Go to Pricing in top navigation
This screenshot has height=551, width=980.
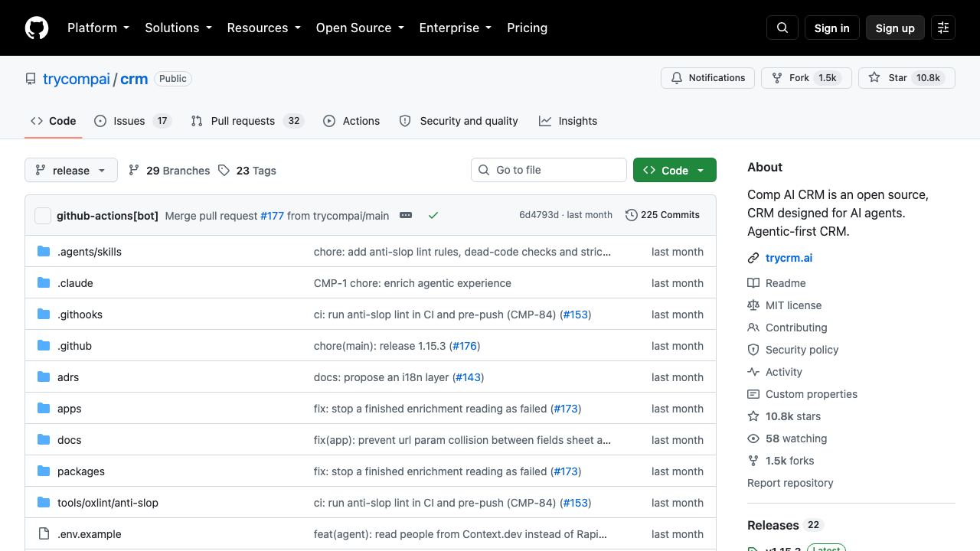(x=527, y=28)
